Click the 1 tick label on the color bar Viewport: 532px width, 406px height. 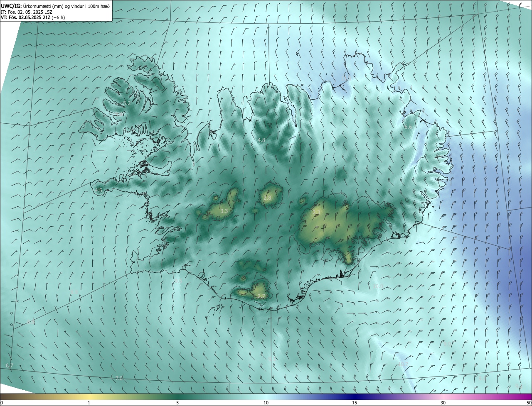[89, 403]
